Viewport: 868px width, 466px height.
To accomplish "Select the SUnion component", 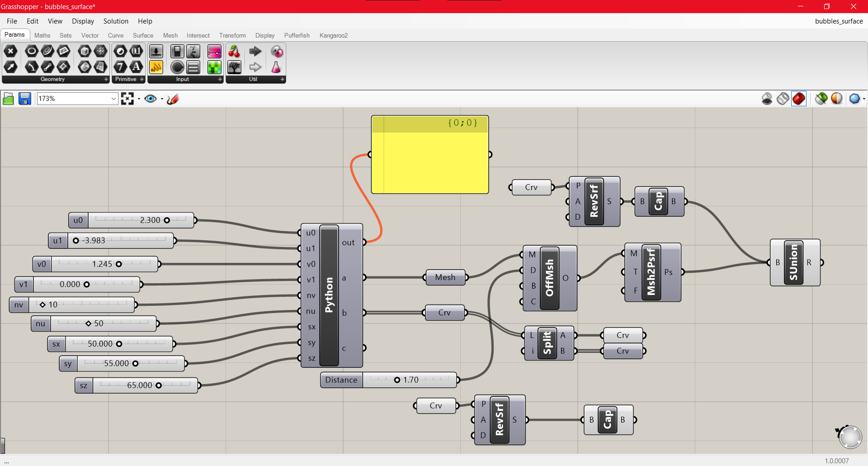I will point(794,262).
